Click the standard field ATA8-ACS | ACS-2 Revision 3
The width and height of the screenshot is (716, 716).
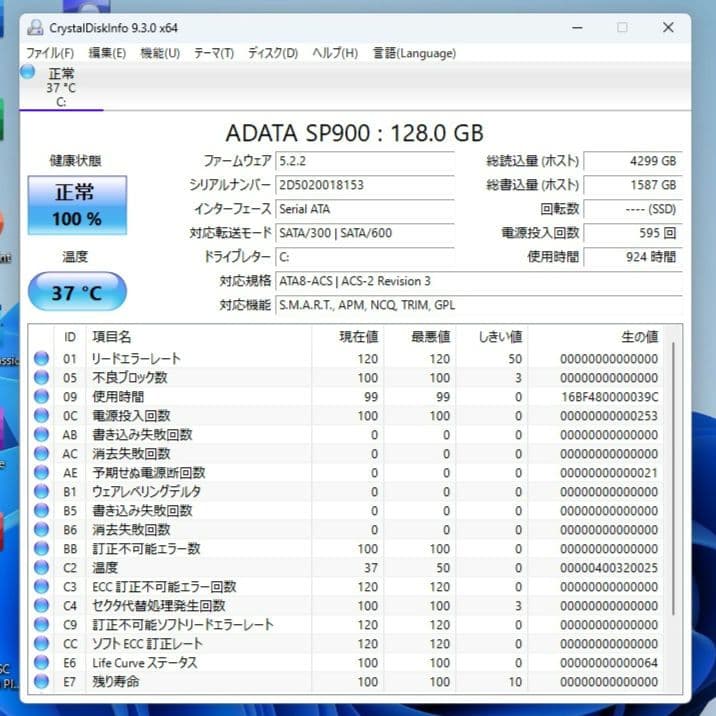pos(479,281)
